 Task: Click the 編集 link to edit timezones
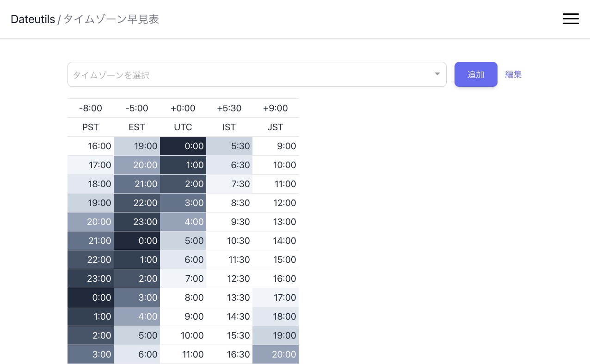pos(513,74)
